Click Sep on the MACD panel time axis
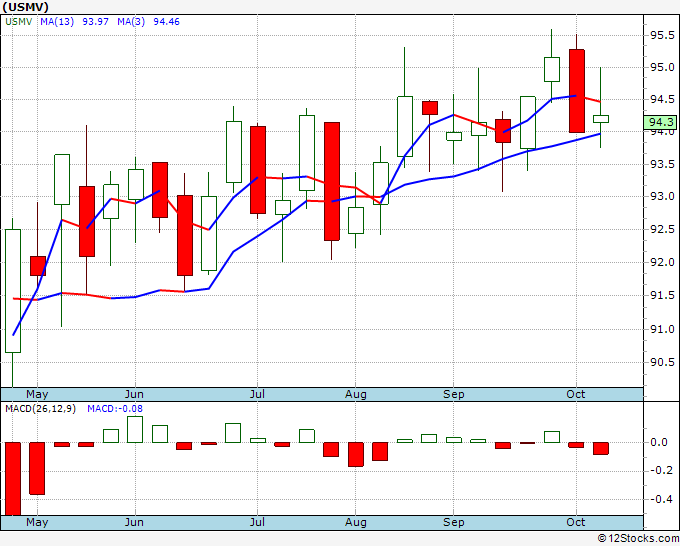 click(x=454, y=522)
